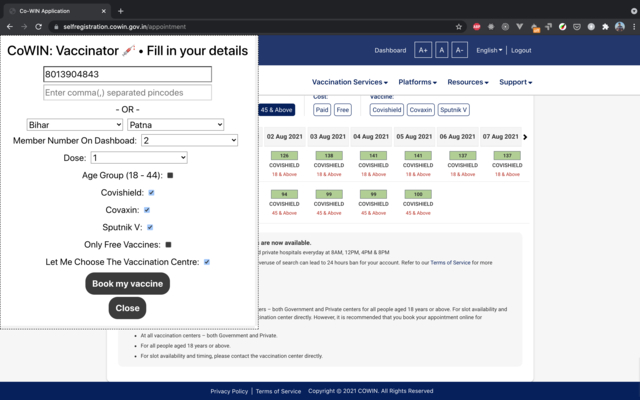Open the Chrome profile avatar
This screenshot has height=400, width=640.
pyautogui.click(x=620, y=27)
